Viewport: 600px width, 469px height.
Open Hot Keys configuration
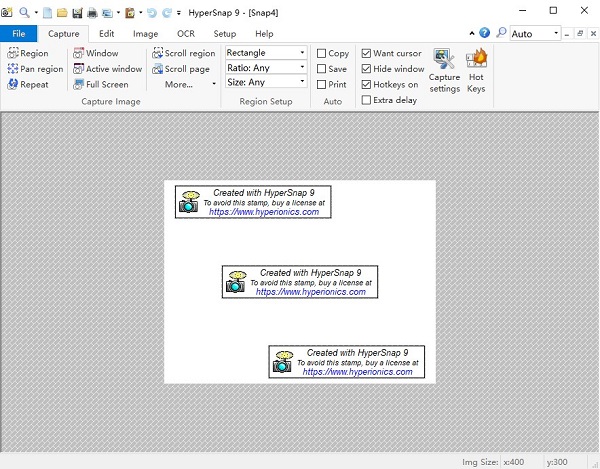pyautogui.click(x=476, y=71)
